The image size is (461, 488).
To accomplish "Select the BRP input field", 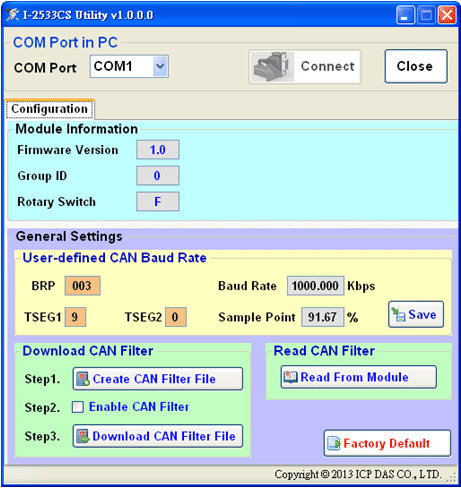I will click(x=82, y=286).
